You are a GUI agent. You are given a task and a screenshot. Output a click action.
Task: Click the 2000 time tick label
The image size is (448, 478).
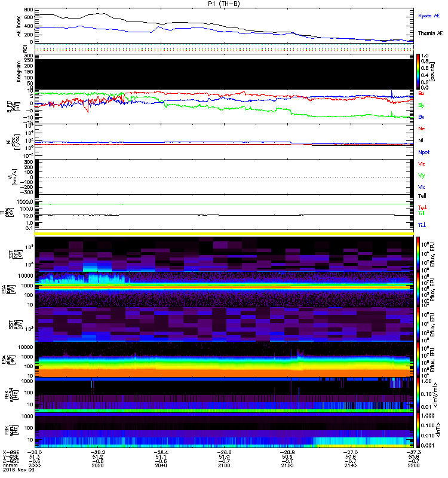tap(35, 465)
